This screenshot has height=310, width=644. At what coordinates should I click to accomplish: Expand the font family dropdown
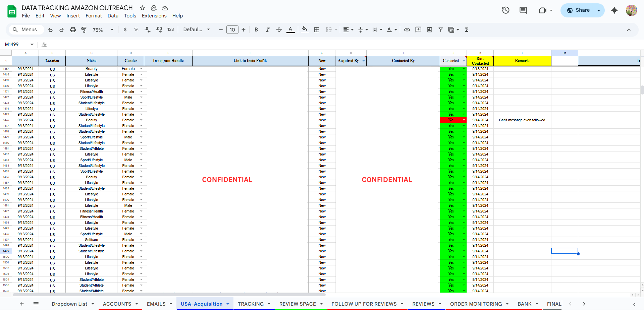tap(197, 30)
